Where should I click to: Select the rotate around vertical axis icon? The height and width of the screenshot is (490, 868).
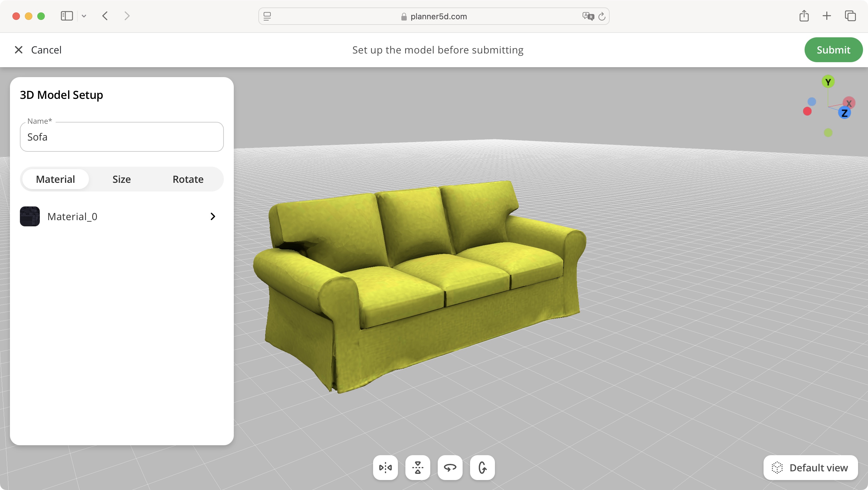450,467
